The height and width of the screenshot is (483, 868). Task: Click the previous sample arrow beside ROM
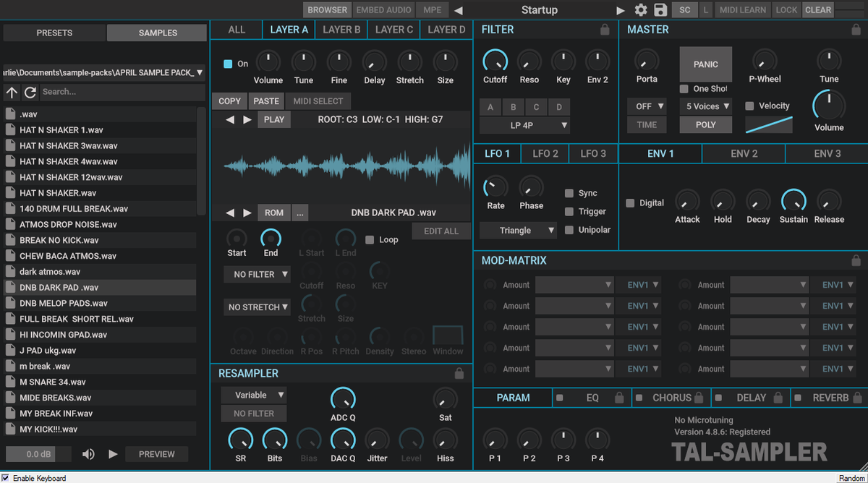230,213
